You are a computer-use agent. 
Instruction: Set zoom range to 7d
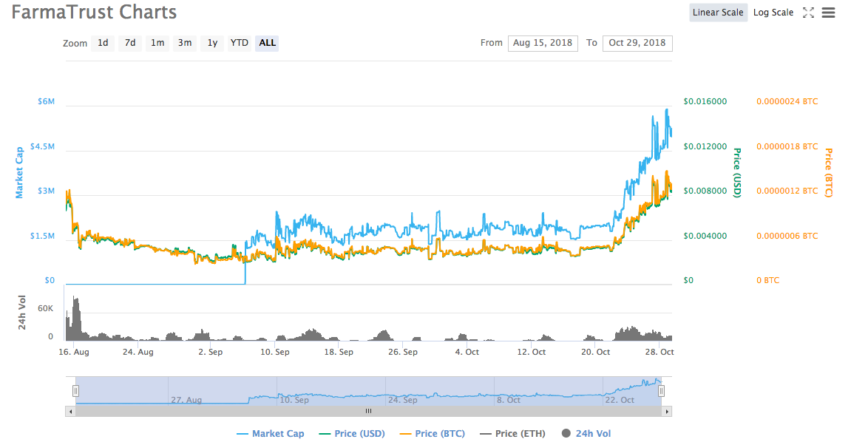pyautogui.click(x=130, y=43)
